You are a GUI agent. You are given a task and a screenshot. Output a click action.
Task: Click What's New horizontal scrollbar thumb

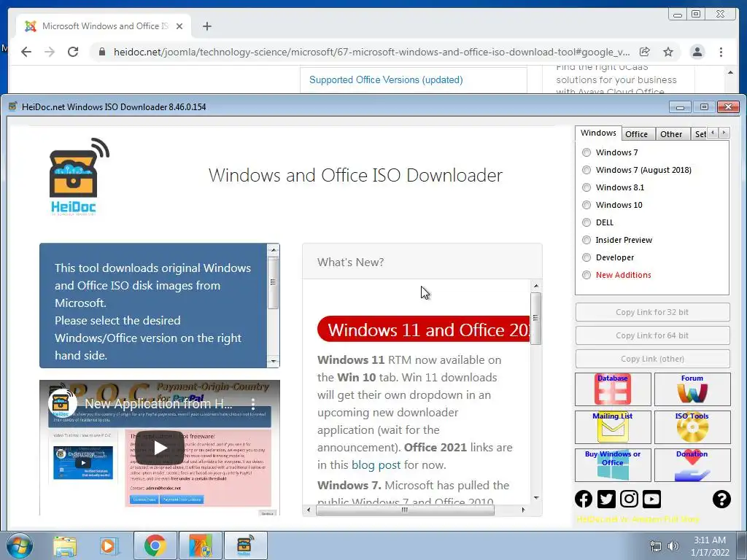[405, 510]
